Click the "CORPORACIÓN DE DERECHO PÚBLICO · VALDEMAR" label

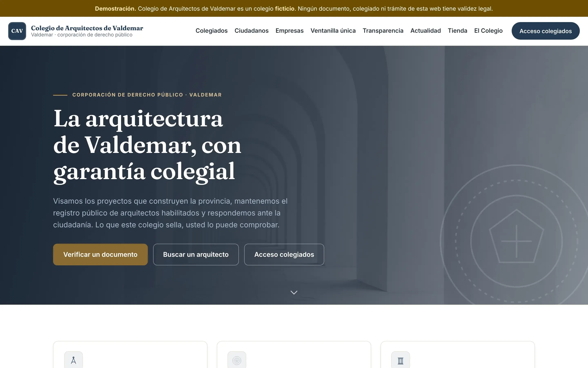coord(147,95)
